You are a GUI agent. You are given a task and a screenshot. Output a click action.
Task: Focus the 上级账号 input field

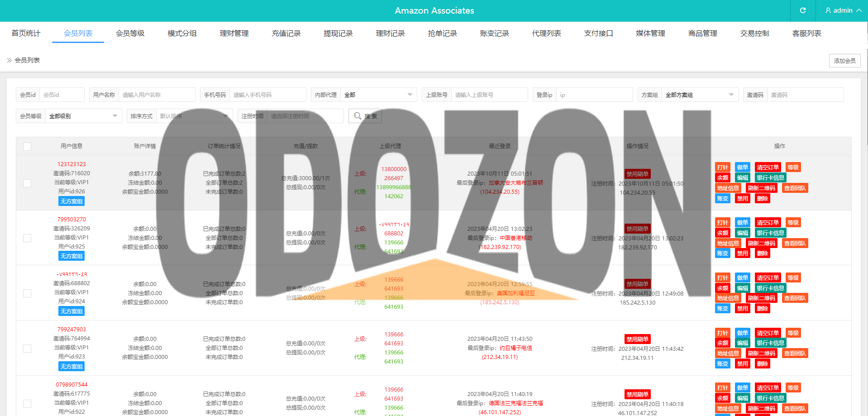pyautogui.click(x=490, y=95)
